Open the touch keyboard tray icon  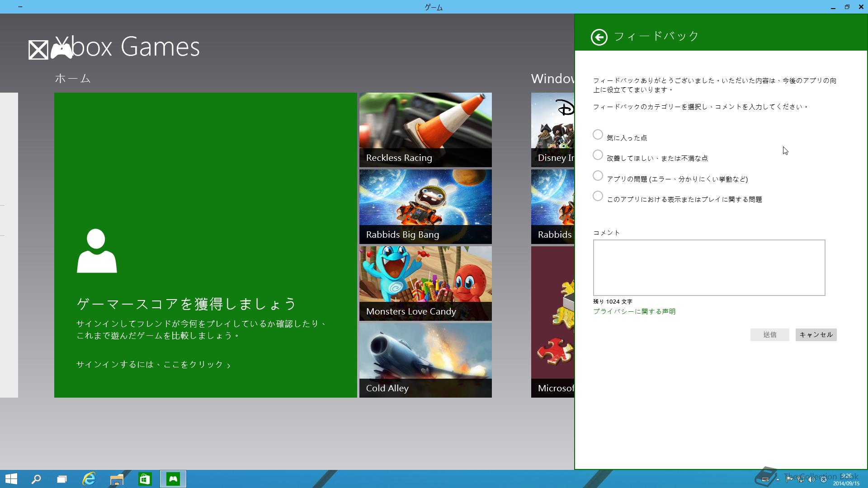[x=765, y=479]
